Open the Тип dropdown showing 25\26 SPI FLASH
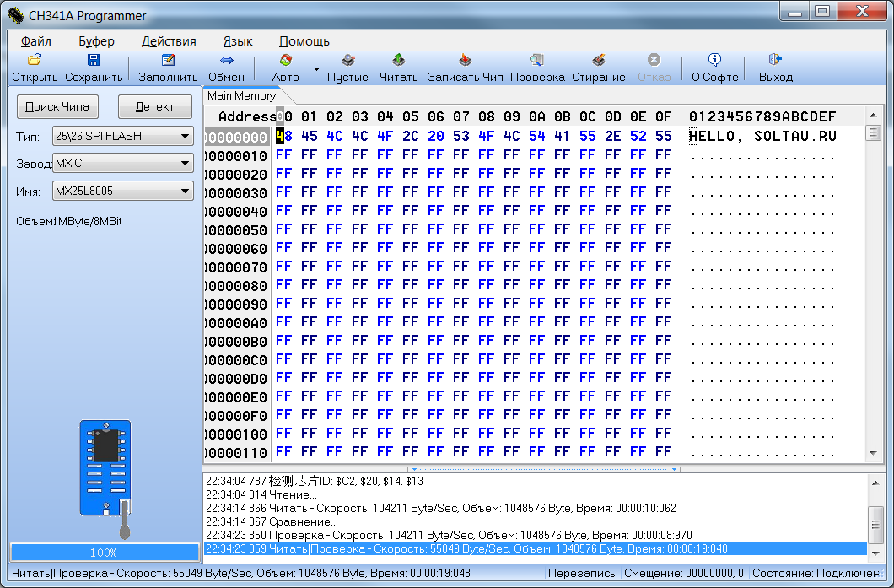Screen dimensions: 894x588 coord(122,136)
